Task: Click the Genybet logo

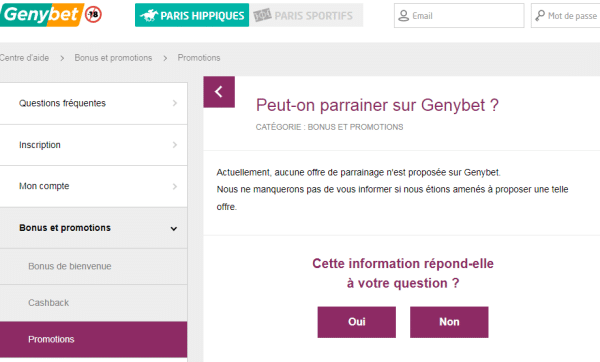Action: (41, 15)
